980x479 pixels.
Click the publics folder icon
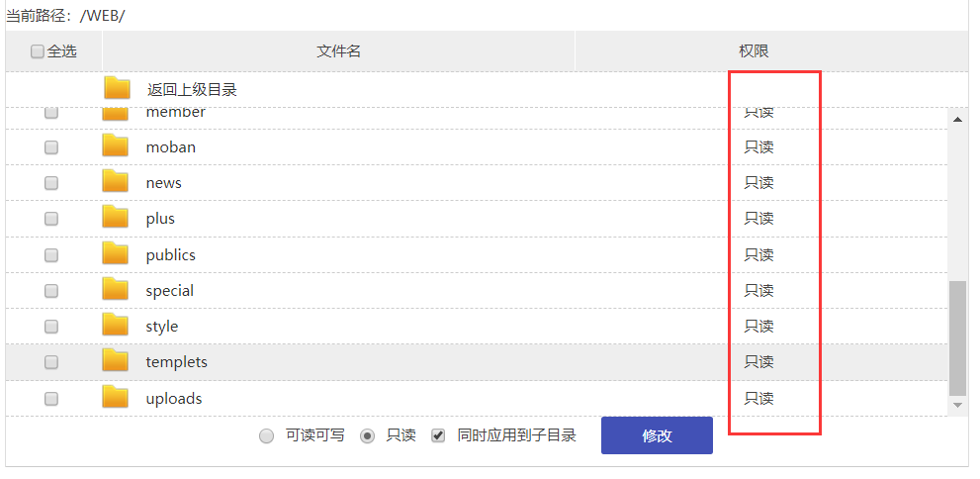(116, 254)
